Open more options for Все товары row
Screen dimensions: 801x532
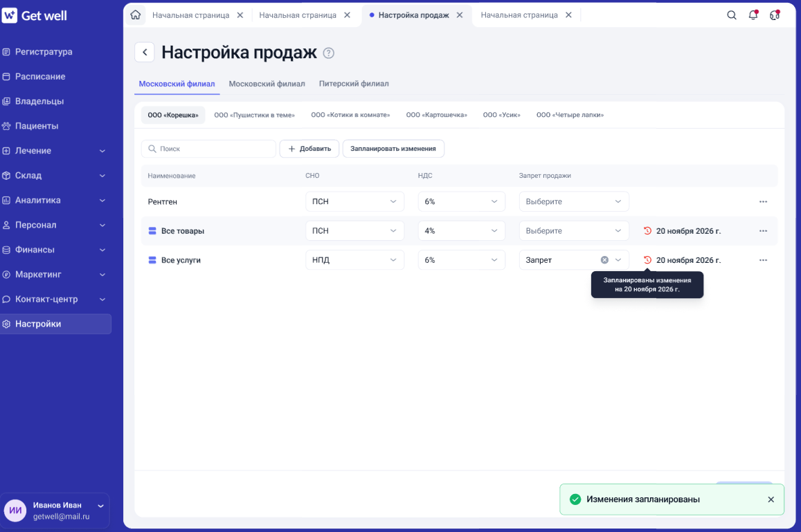click(763, 231)
